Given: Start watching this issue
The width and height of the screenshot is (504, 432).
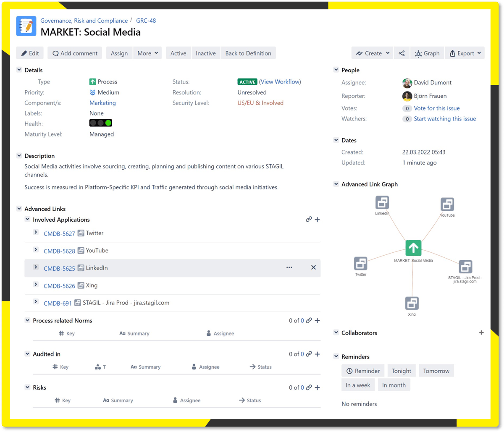Looking at the screenshot, I should pos(445,119).
